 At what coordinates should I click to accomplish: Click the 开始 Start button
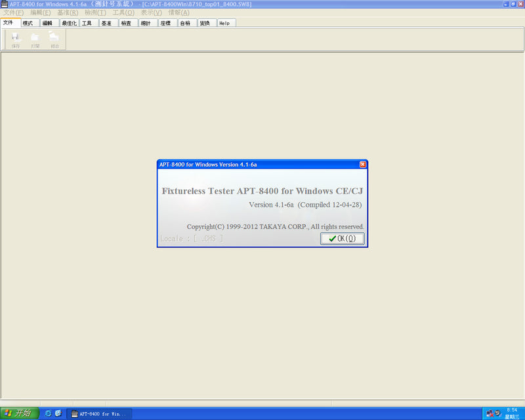click(20, 413)
